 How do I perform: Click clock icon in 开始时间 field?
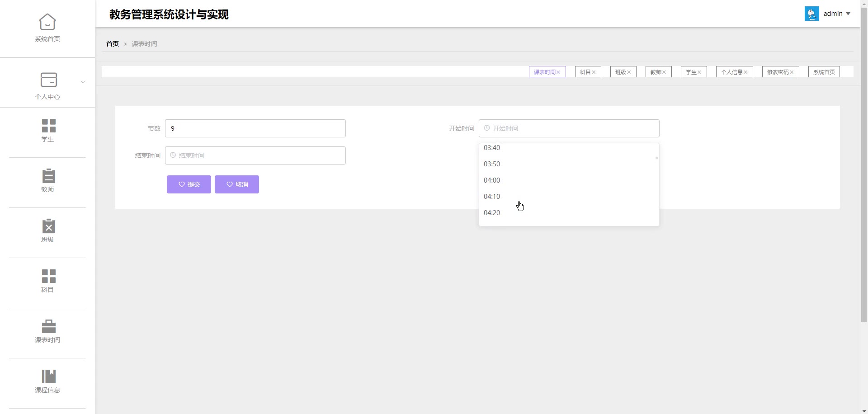pos(487,128)
